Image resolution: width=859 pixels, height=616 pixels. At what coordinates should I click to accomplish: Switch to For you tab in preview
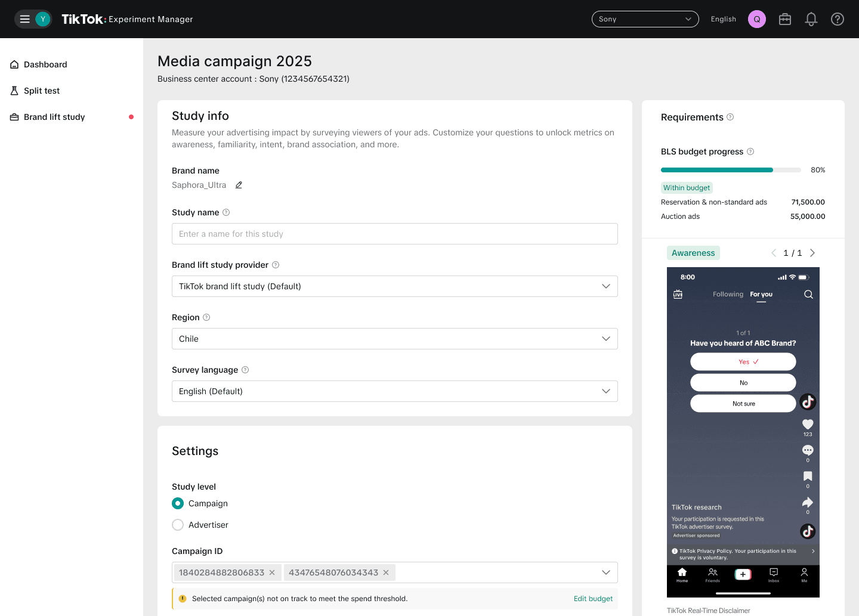coord(761,294)
